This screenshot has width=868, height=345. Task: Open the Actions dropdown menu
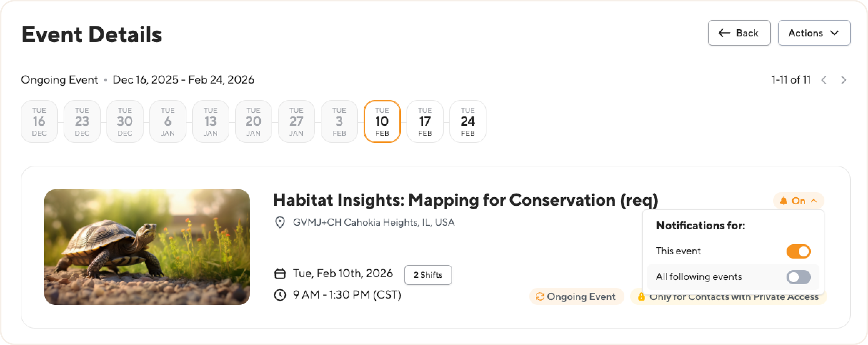(x=814, y=33)
